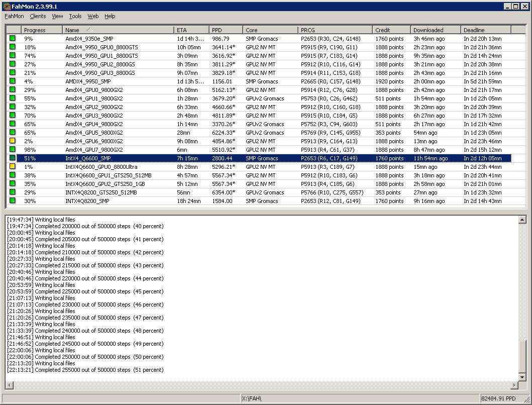The width and height of the screenshot is (532, 405).
Task: Click log scrollbar up arrow
Action: pos(522,220)
